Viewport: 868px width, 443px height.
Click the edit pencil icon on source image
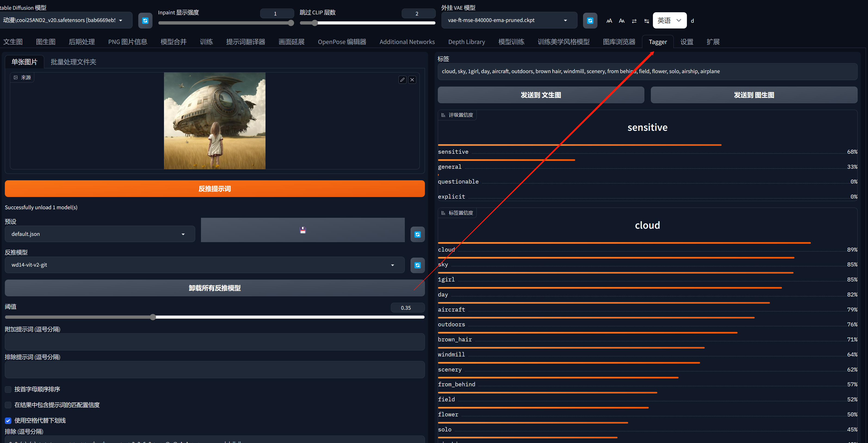402,80
